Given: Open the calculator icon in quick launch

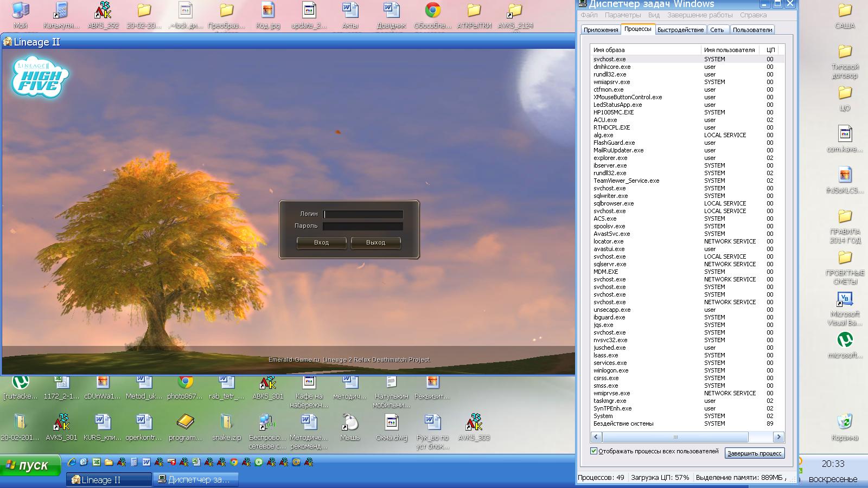Looking at the screenshot, I should [x=133, y=463].
